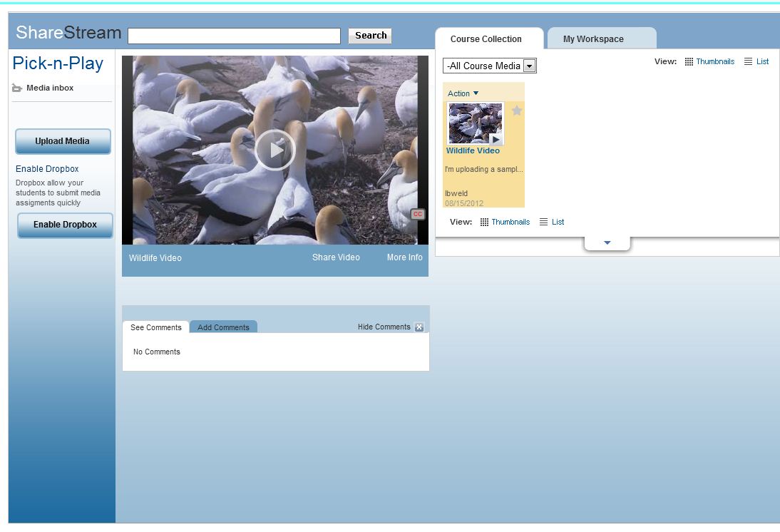Click Wildlife Video title below player
The width and height of the screenshot is (780, 532).
pyautogui.click(x=155, y=257)
